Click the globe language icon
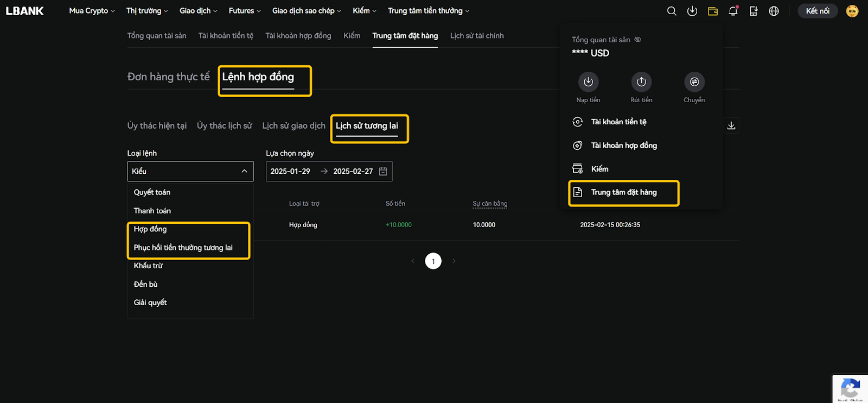 (774, 11)
